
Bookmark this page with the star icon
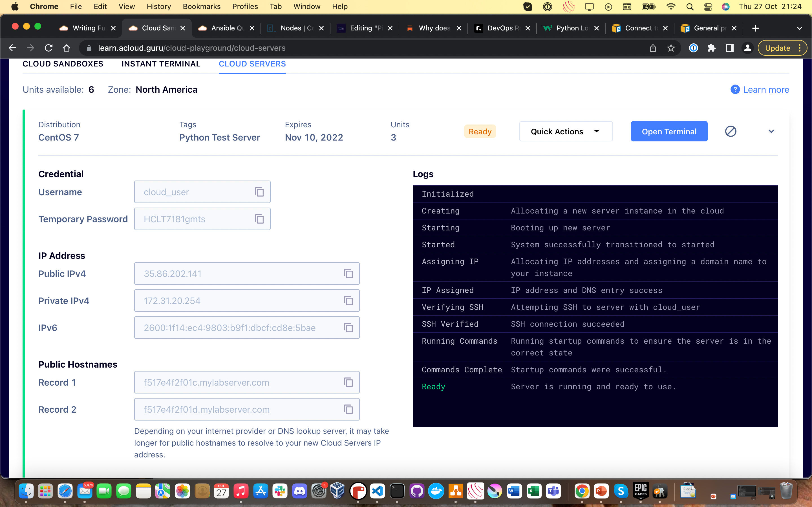pyautogui.click(x=671, y=48)
